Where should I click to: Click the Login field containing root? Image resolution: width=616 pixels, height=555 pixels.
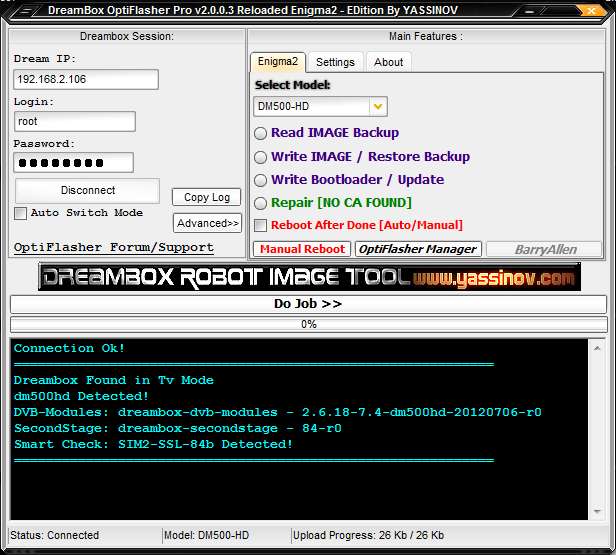coord(75,121)
